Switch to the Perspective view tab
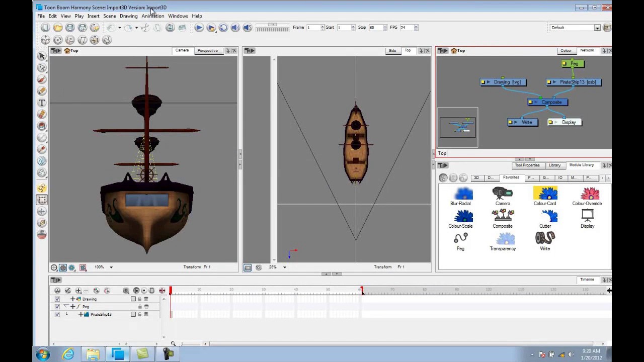The image size is (644, 362). 208,51
